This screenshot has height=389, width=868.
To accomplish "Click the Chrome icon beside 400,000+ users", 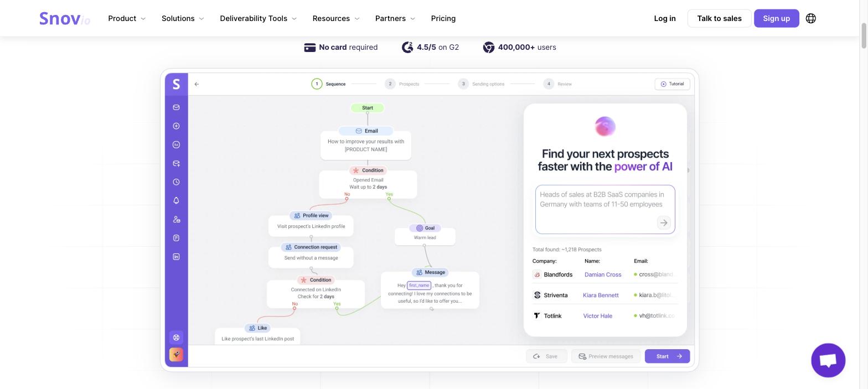I will [x=488, y=48].
